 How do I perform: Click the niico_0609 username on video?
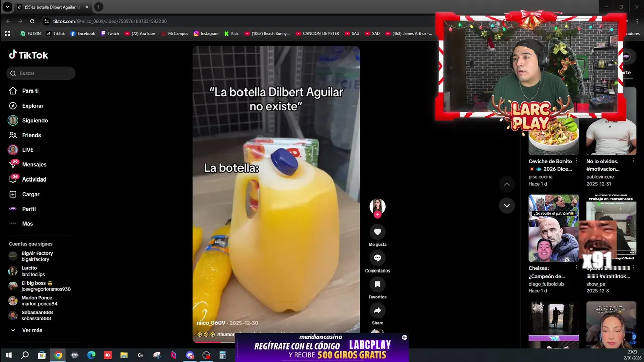(x=211, y=323)
